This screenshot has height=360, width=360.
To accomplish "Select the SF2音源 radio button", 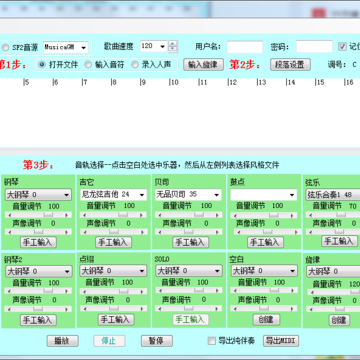I will point(6,48).
